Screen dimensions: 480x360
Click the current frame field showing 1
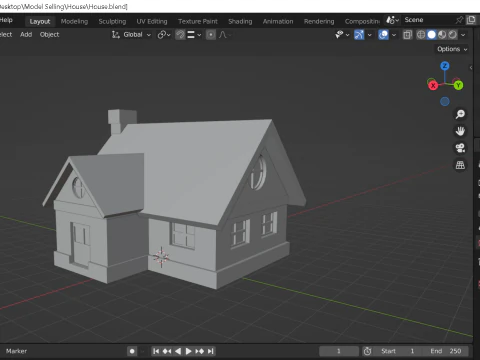click(339, 351)
